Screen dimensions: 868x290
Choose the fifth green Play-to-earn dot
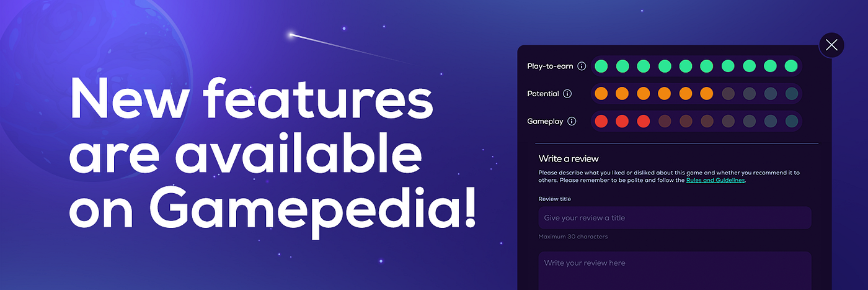(x=686, y=66)
